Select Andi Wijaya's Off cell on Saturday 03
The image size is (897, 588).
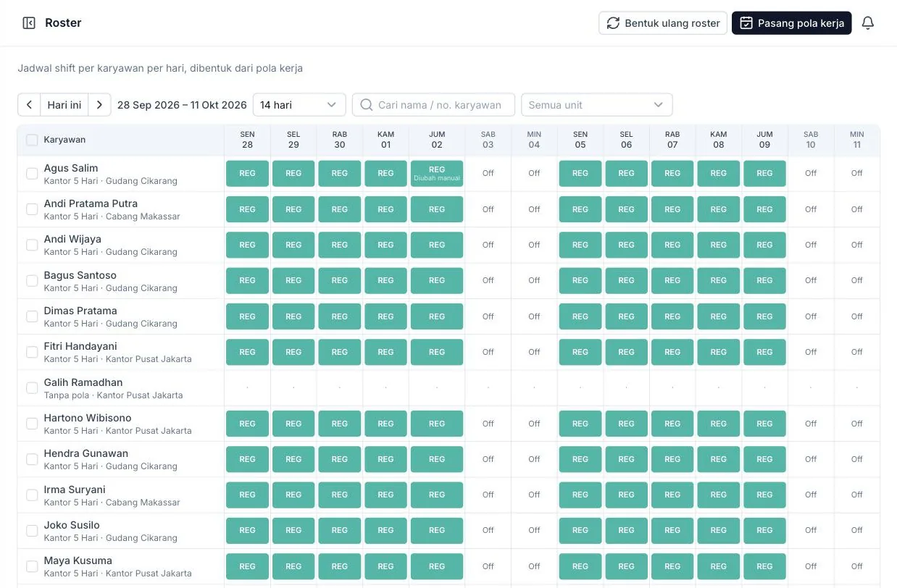click(x=488, y=245)
